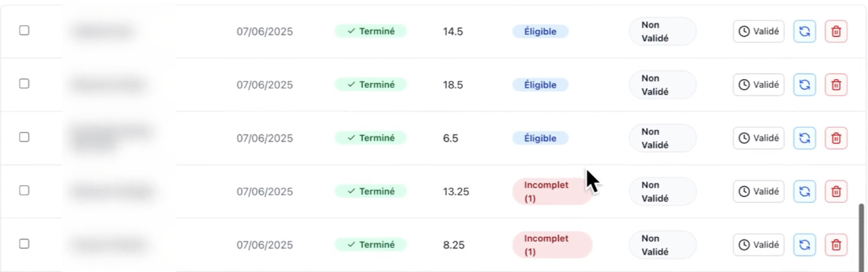Delete the row with score 6.5
This screenshot has width=868, height=272.
pyautogui.click(x=836, y=138)
